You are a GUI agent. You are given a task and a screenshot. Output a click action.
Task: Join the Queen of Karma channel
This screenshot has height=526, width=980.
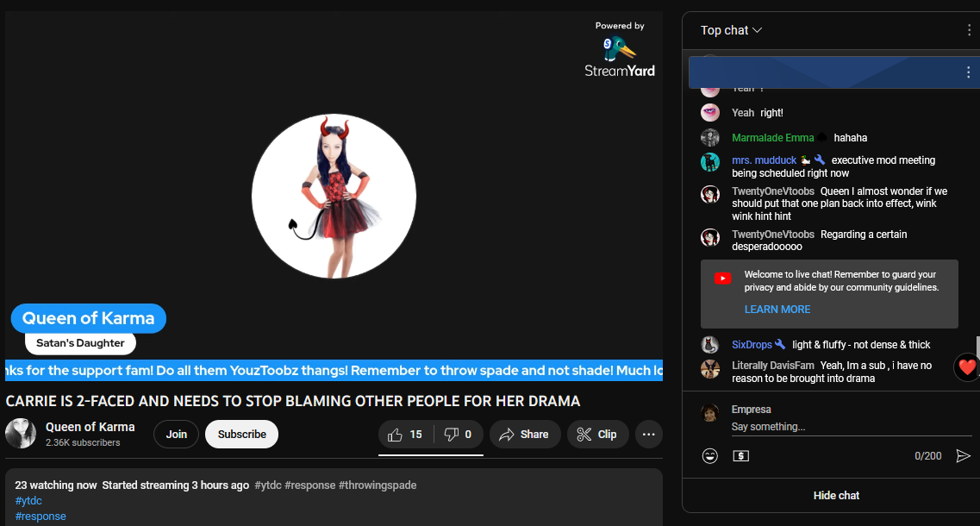pos(176,434)
